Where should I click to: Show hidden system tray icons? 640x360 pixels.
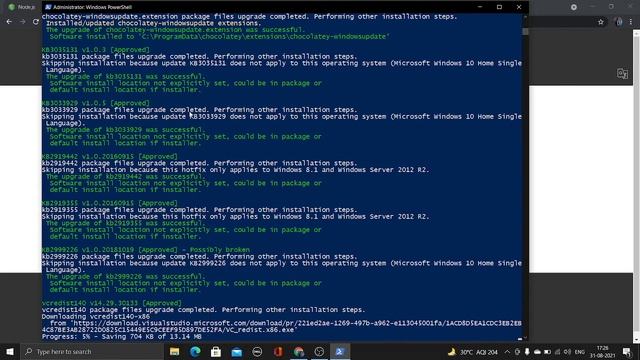pyautogui.click(x=507, y=352)
